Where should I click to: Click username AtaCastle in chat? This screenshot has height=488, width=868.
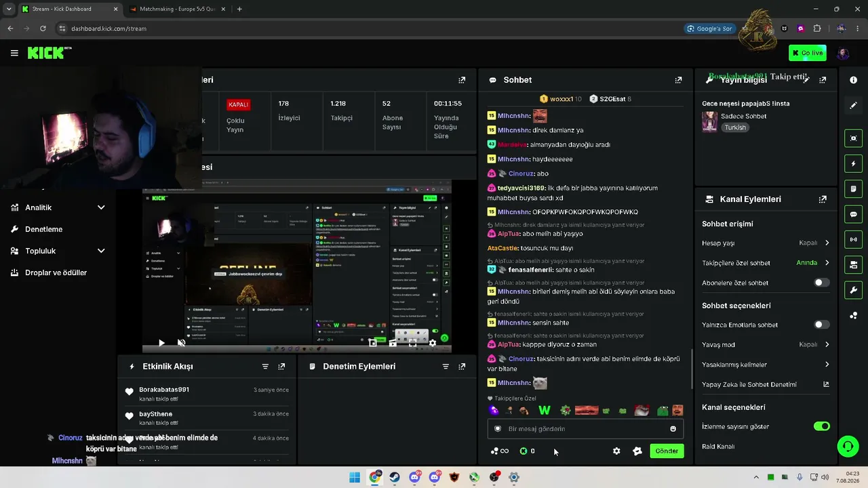pos(502,249)
